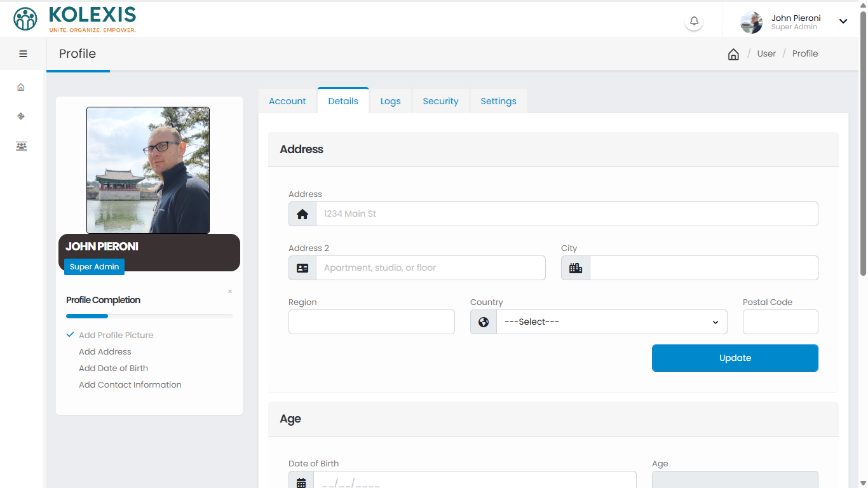Open the Security tab

click(440, 101)
